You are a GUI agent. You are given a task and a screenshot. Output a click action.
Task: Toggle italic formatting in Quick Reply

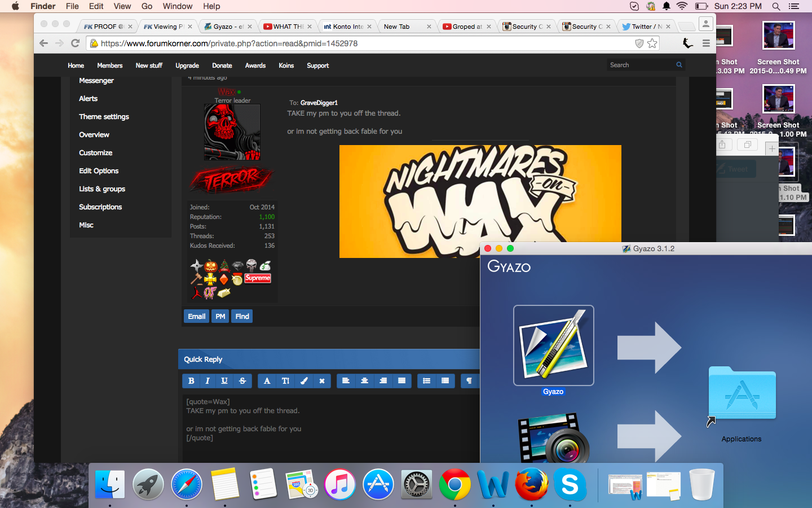[x=208, y=381]
